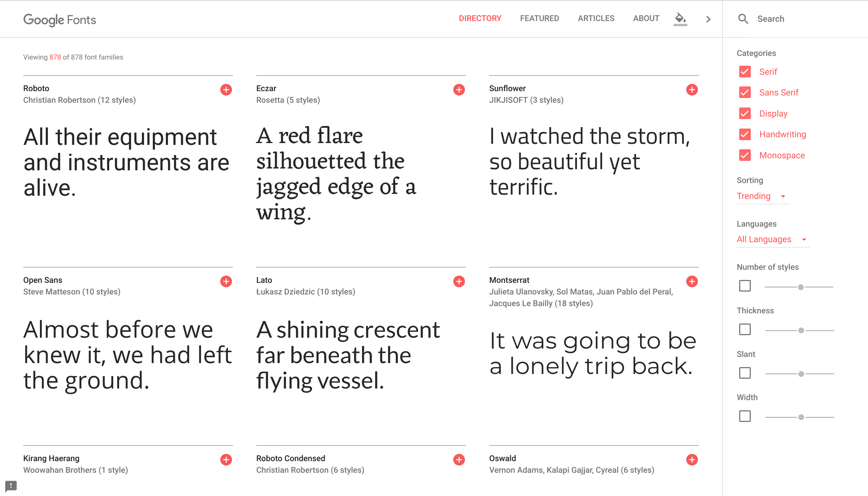Click the 878 font families count link

point(55,57)
